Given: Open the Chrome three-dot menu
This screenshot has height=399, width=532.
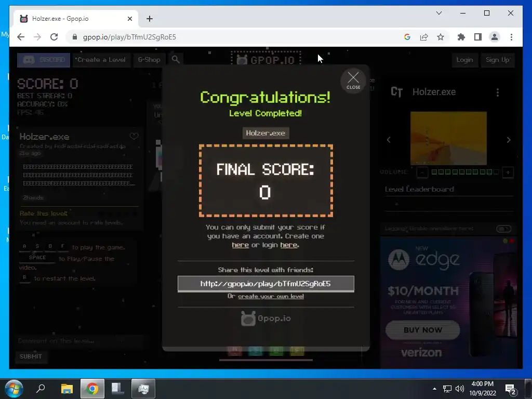Looking at the screenshot, I should click(x=511, y=37).
